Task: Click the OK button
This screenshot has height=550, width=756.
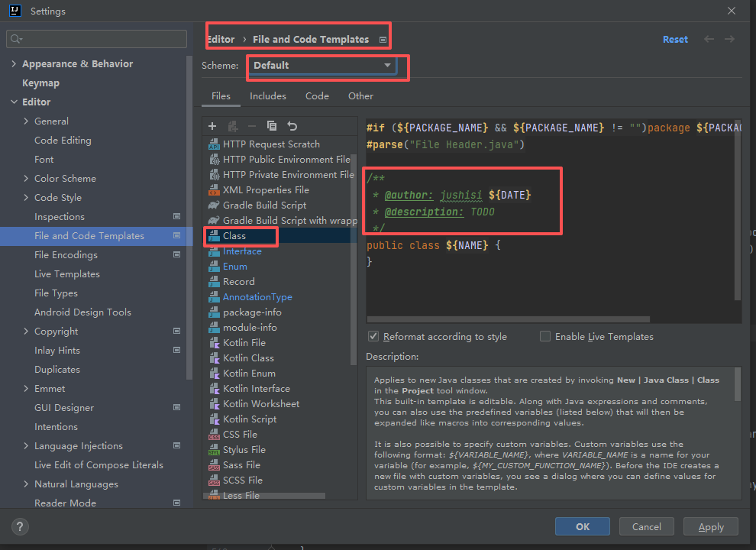Action: [583, 526]
